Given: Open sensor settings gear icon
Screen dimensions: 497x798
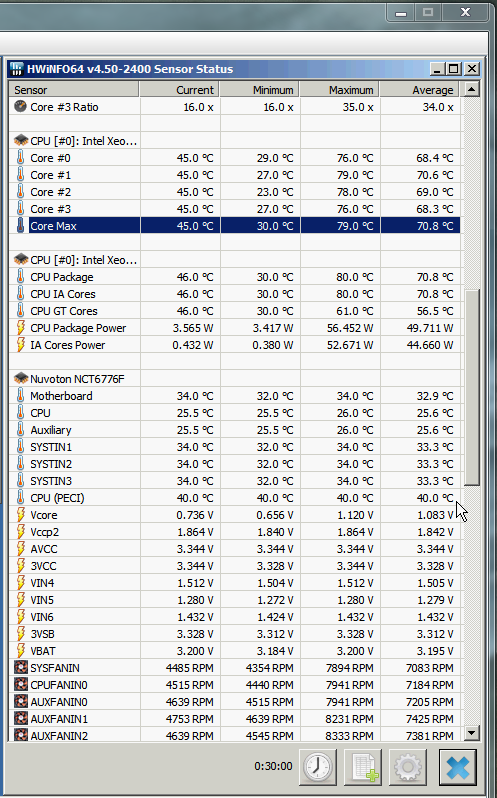Looking at the screenshot, I should click(407, 766).
